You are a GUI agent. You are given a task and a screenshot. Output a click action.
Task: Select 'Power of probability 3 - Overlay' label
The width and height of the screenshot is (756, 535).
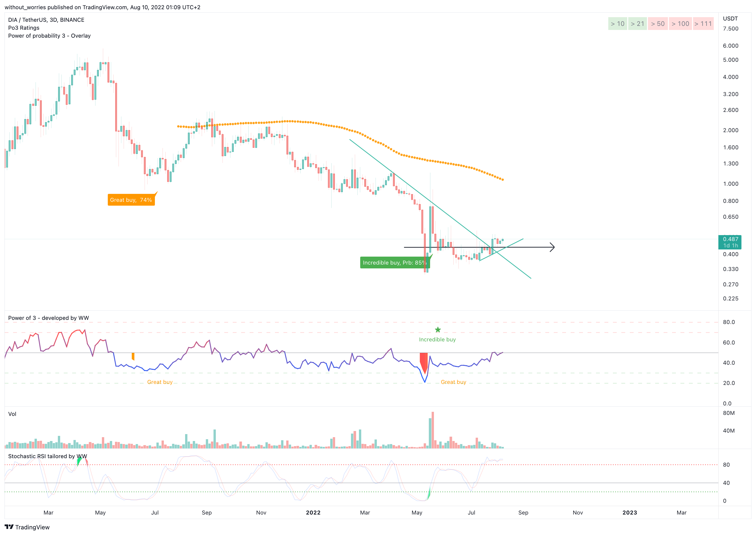click(x=49, y=36)
